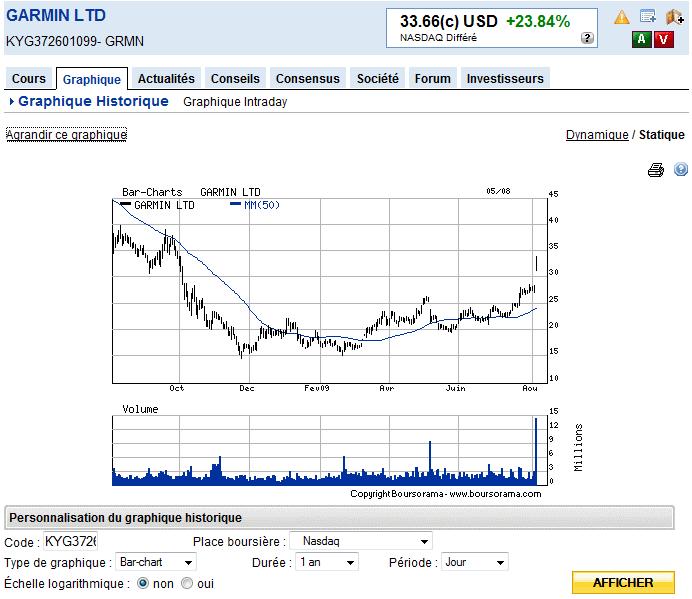Select Statique chart mode
The image size is (692, 599).
(x=662, y=135)
